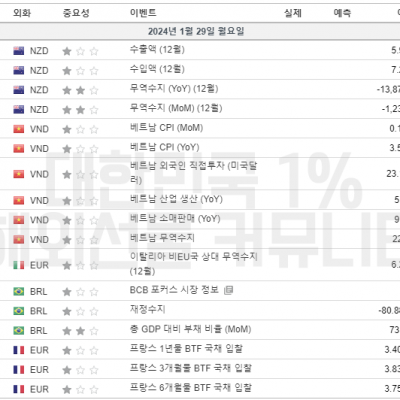Click the Vietnam flag in the 베트남 소매판매 row

click(x=19, y=220)
